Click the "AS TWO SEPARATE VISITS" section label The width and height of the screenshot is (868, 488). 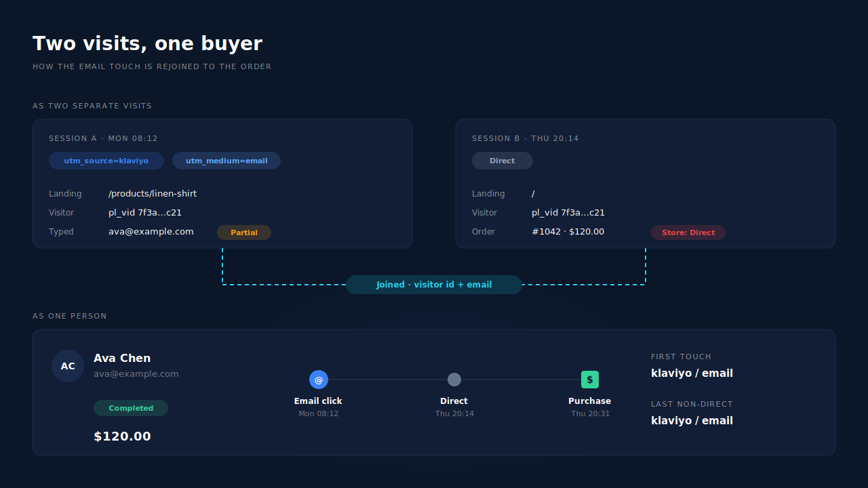[x=92, y=106]
